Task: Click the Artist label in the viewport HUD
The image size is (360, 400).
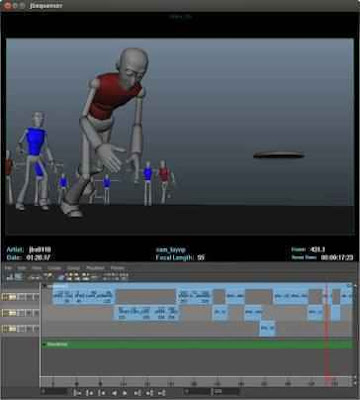Action: pyautogui.click(x=15, y=249)
